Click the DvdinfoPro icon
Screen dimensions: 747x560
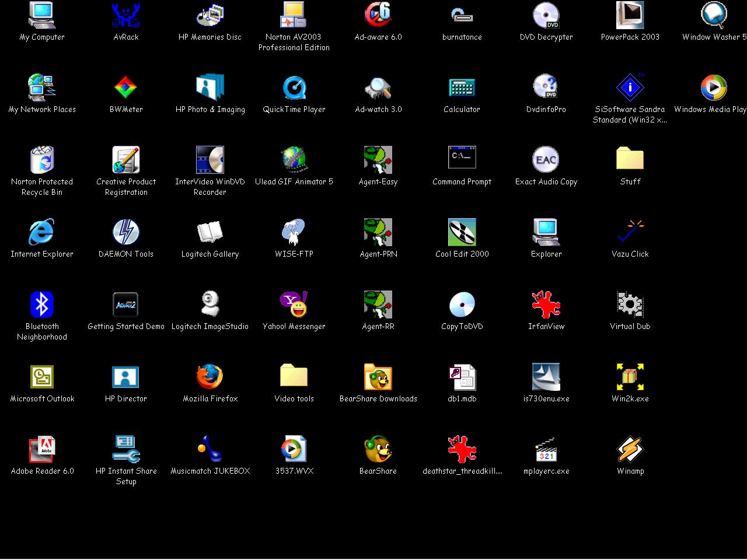546,87
